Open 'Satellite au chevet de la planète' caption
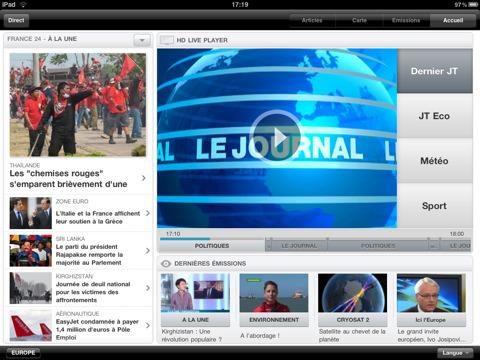Viewport: 480px width, 360px height. [x=352, y=335]
